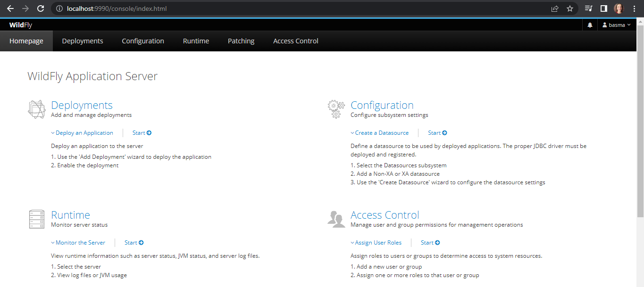Image resolution: width=644 pixels, height=287 pixels.
Task: Click the Runtime server rack icon
Action: (36, 219)
